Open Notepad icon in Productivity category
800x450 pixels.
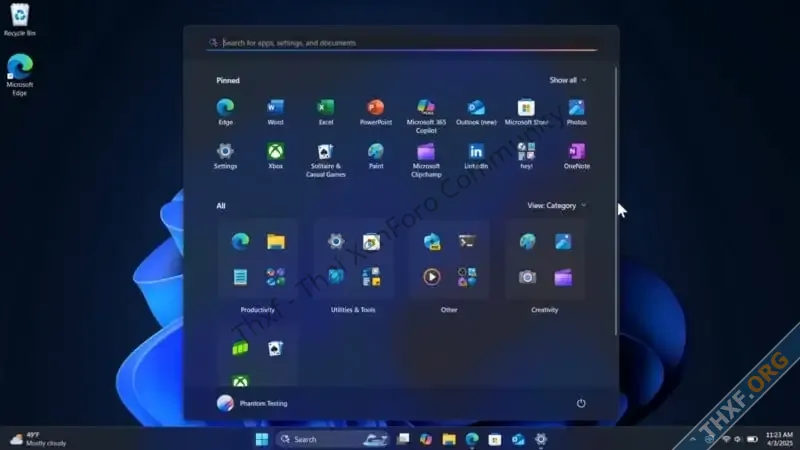(240, 277)
